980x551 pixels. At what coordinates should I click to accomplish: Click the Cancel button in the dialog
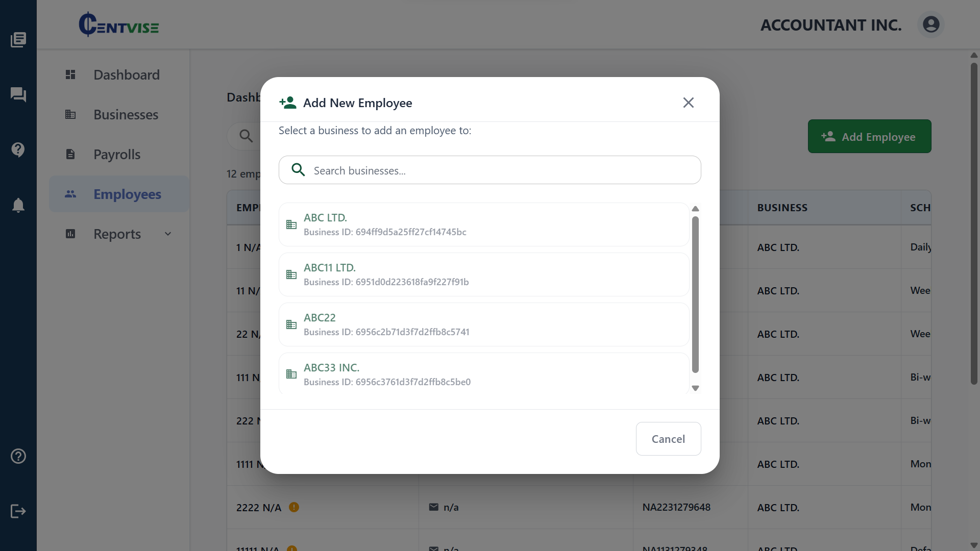(x=668, y=439)
